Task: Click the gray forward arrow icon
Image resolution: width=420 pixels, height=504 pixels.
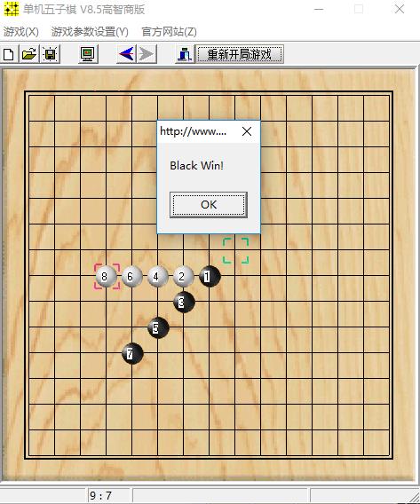Action: point(147,54)
